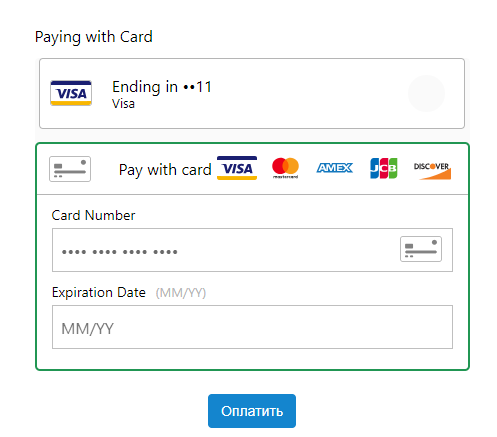Click the Visa logo in the Pay with card header
The width and height of the screenshot is (497, 437).
pos(237,168)
